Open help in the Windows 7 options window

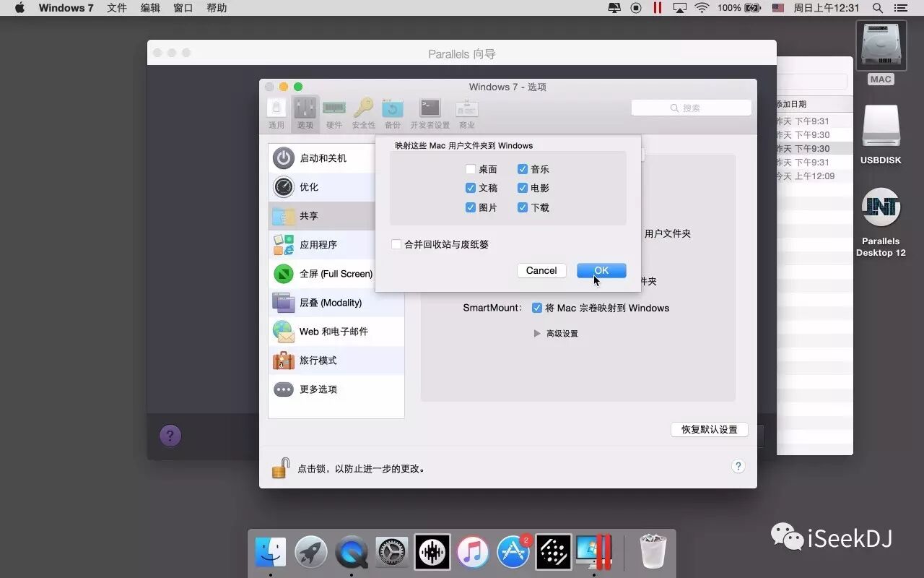(738, 466)
